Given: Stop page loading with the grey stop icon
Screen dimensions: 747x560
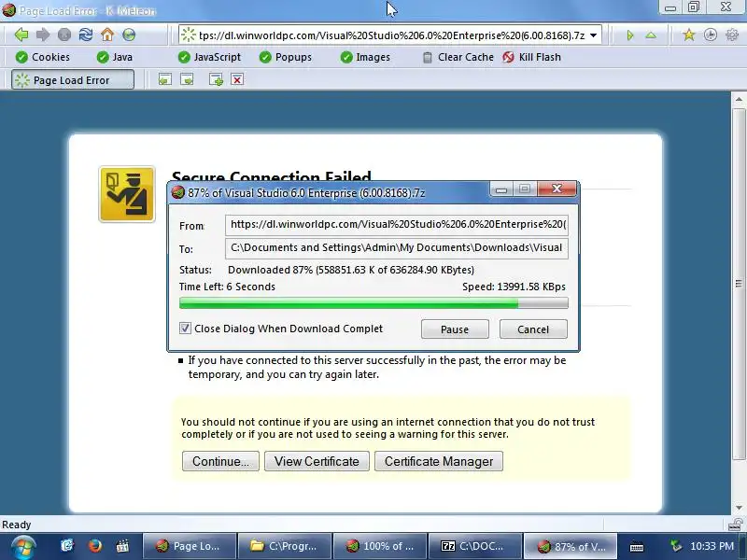Looking at the screenshot, I should coord(64,35).
